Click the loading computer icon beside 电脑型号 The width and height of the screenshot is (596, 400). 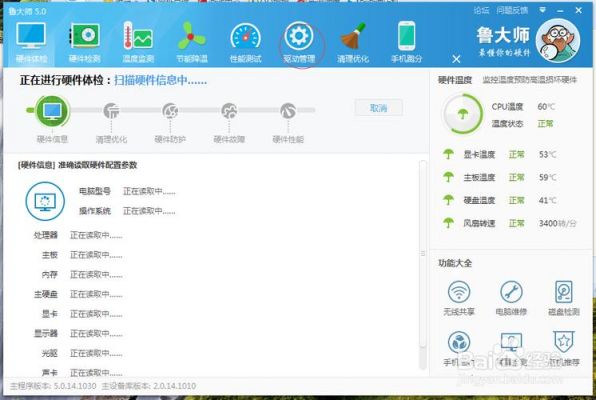click(x=45, y=201)
